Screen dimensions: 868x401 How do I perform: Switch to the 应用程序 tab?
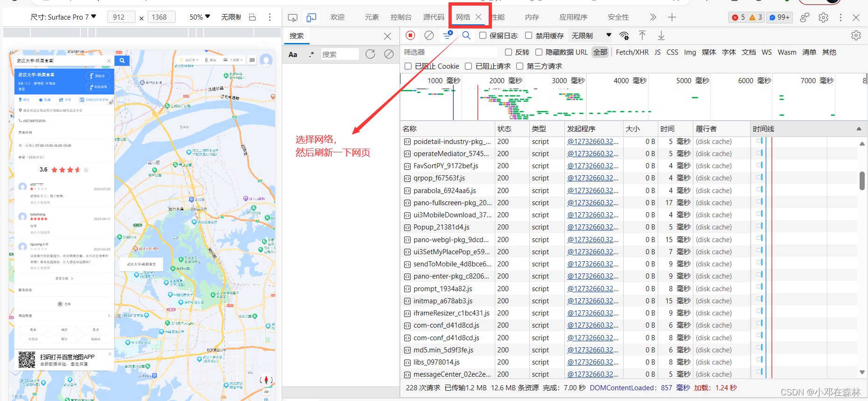pyautogui.click(x=574, y=17)
